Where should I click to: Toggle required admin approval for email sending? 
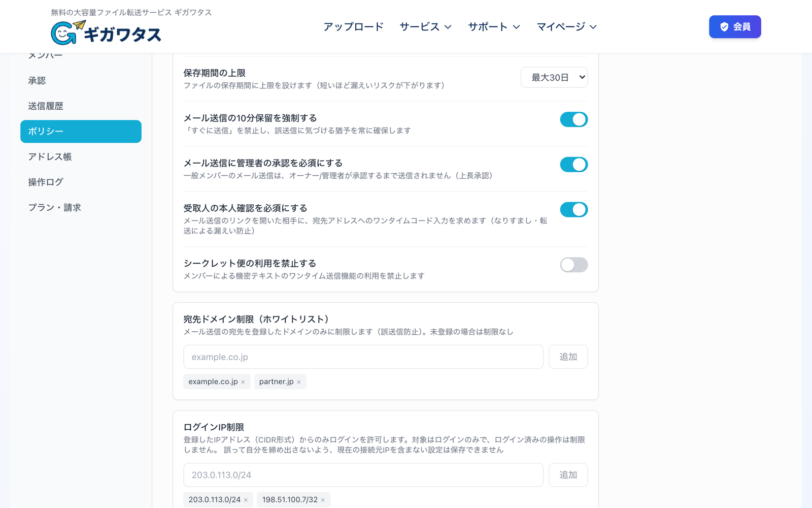573,165
